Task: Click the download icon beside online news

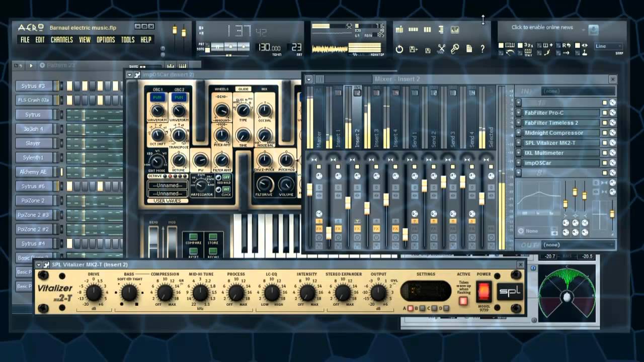Action: click(594, 30)
